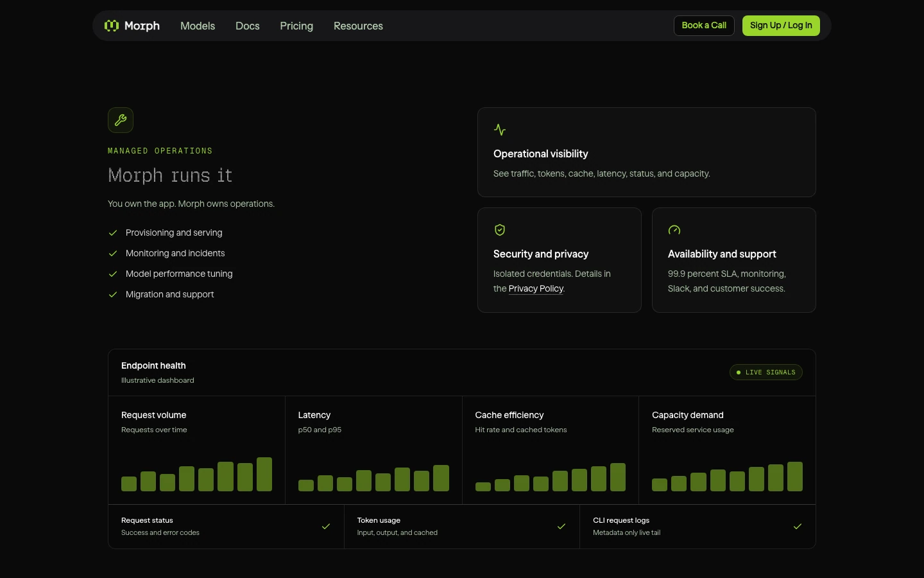Click the Illustrative dashboard subtitle
The width and height of the screenshot is (924, 578).
point(158,380)
